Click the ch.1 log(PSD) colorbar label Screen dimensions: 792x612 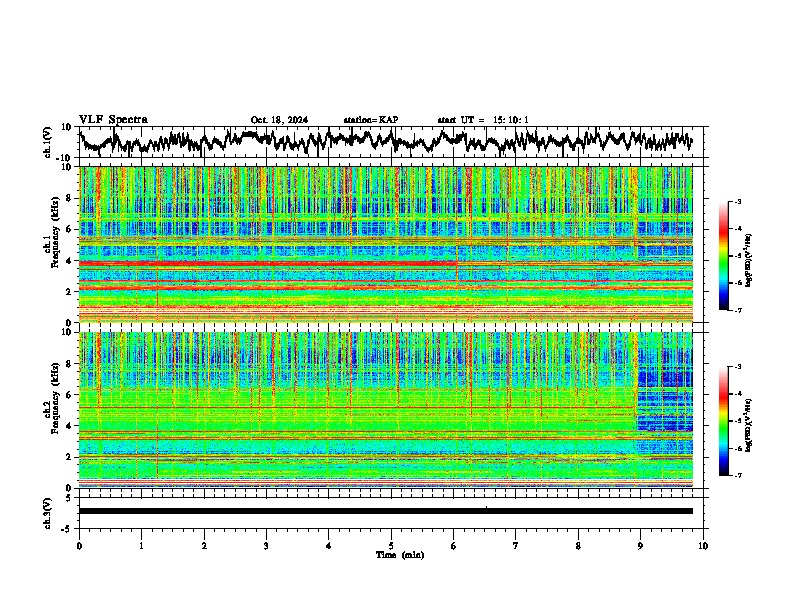749,260
